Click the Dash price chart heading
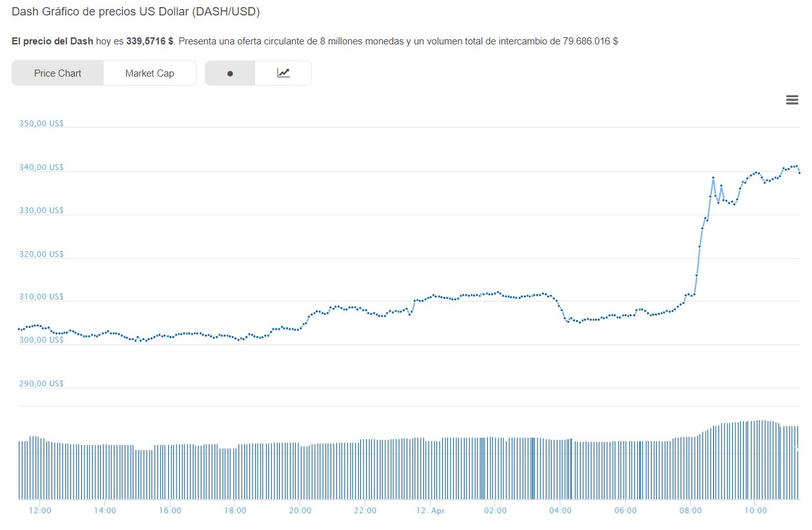This screenshot has width=812, height=530. [x=136, y=12]
